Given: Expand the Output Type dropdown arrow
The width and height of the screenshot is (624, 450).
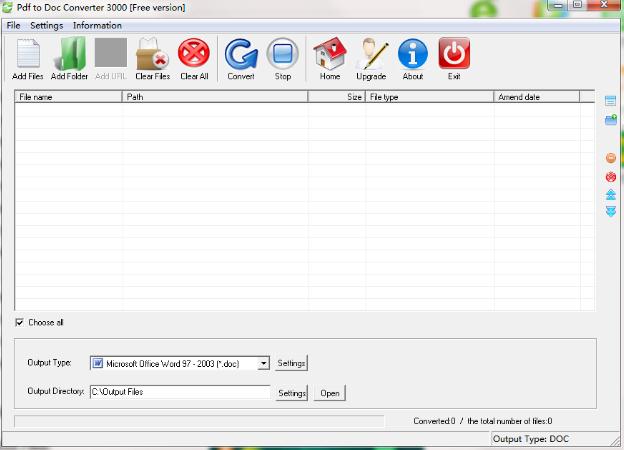Looking at the screenshot, I should pyautogui.click(x=263, y=363).
